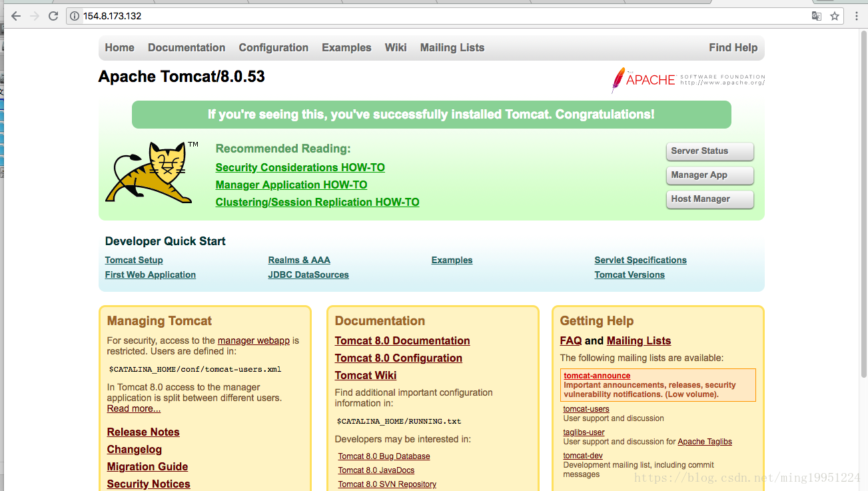
Task: Open Tomcat 8.0 SVN Repository link
Action: point(387,484)
